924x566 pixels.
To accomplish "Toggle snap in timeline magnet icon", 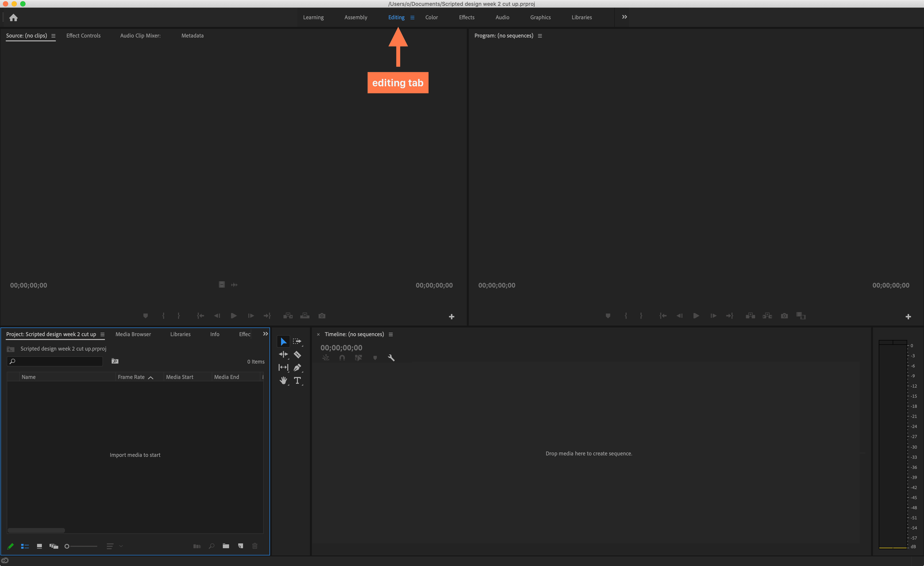I will 342,358.
